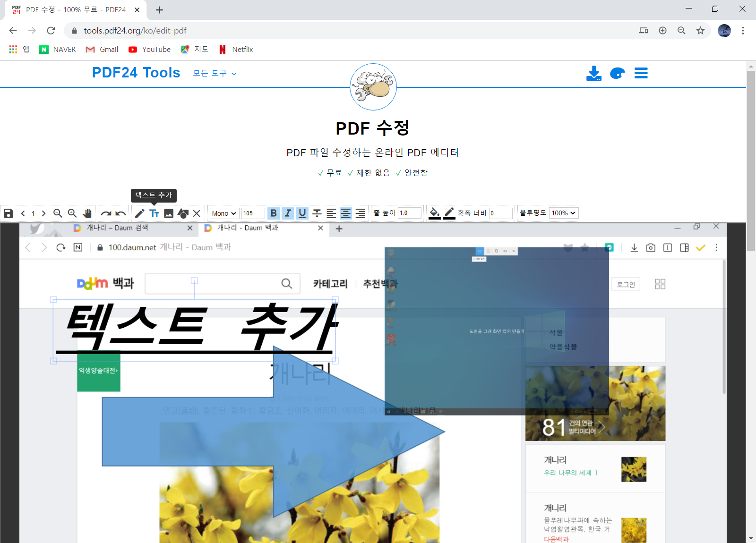756x543 pixels.
Task: Click the add-to-desktop plus icon
Action: [x=662, y=31]
